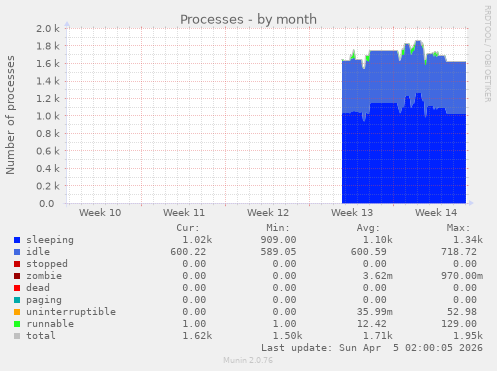Click the 'Number of processes' axis label
Image resolution: width=497 pixels, height=371 pixels.
10,115
